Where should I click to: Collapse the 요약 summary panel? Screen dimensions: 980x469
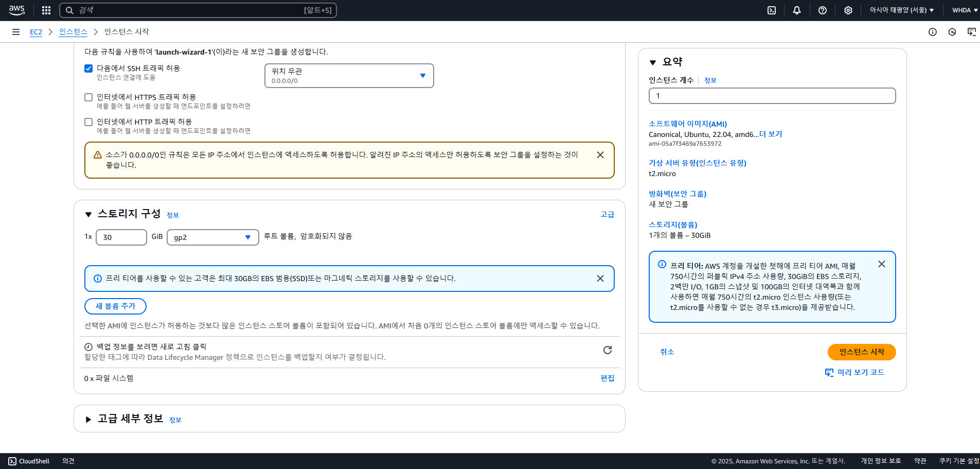click(653, 63)
